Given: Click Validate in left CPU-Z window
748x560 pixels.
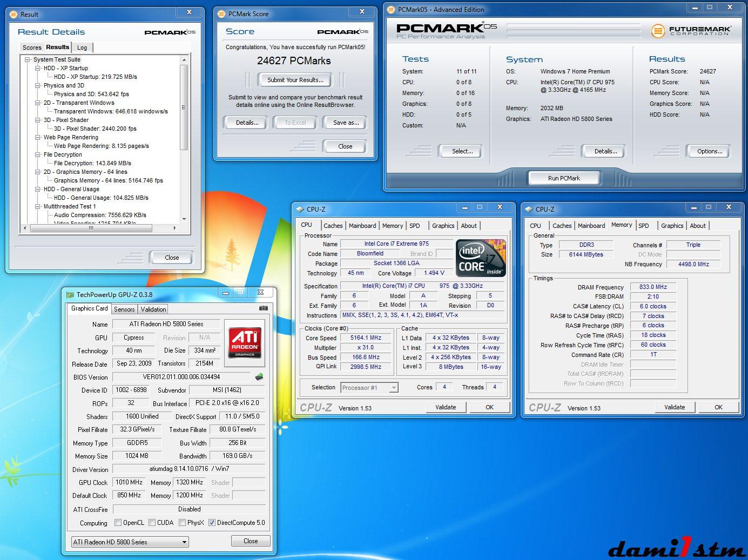Looking at the screenshot, I should [x=446, y=407].
